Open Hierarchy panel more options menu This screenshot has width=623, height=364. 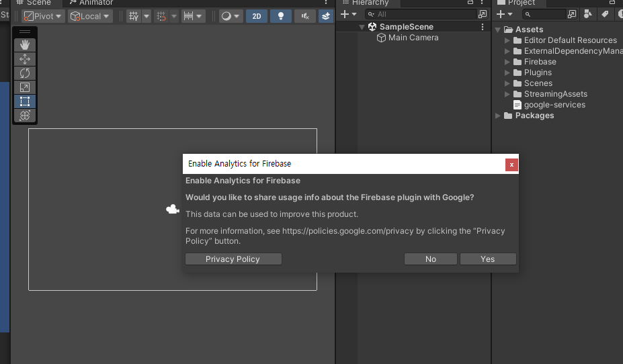click(x=482, y=3)
